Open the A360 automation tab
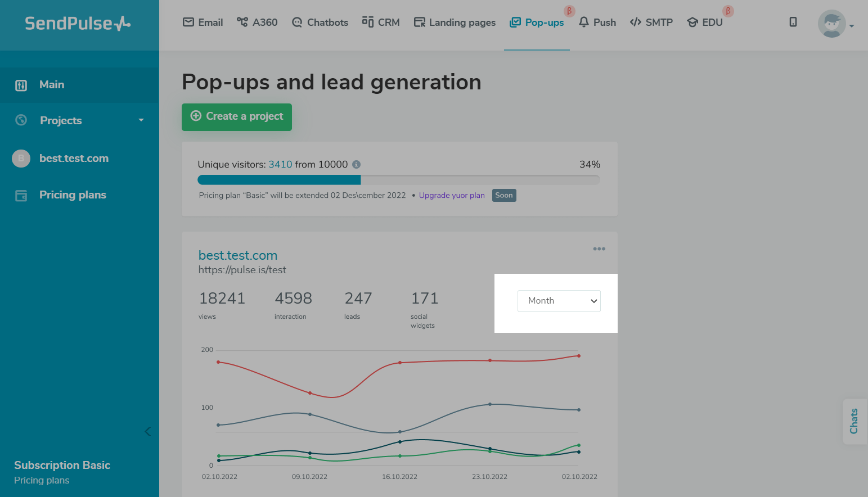868x497 pixels. [257, 22]
